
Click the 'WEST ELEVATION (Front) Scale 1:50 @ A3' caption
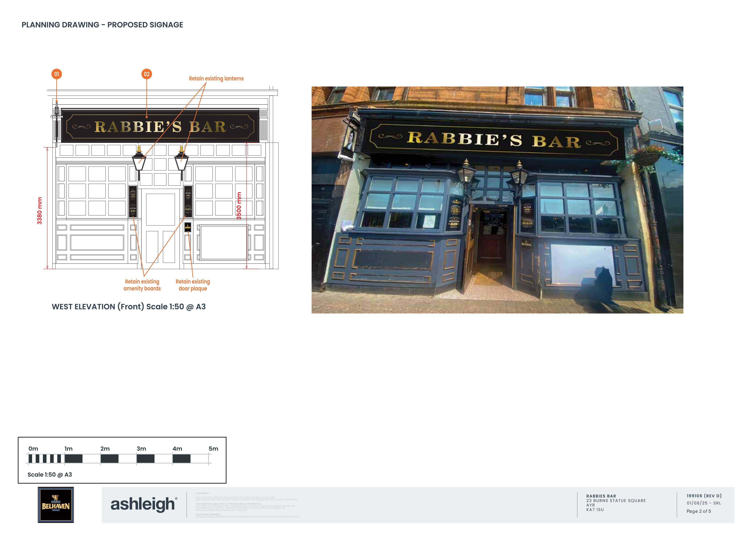pyautogui.click(x=129, y=307)
